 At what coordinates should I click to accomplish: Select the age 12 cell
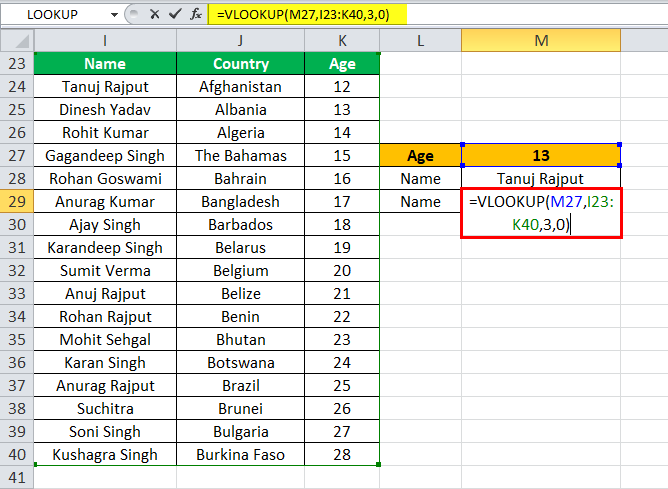[x=342, y=86]
